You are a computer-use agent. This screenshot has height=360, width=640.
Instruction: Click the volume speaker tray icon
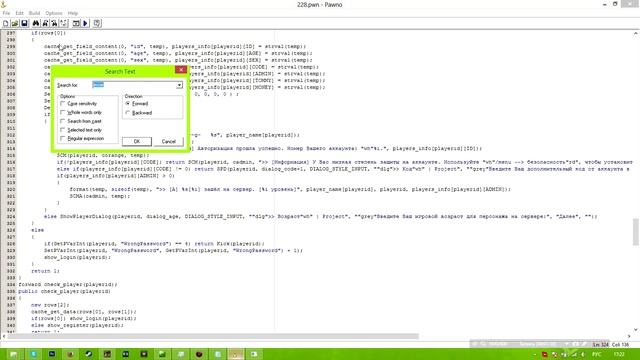(582, 354)
